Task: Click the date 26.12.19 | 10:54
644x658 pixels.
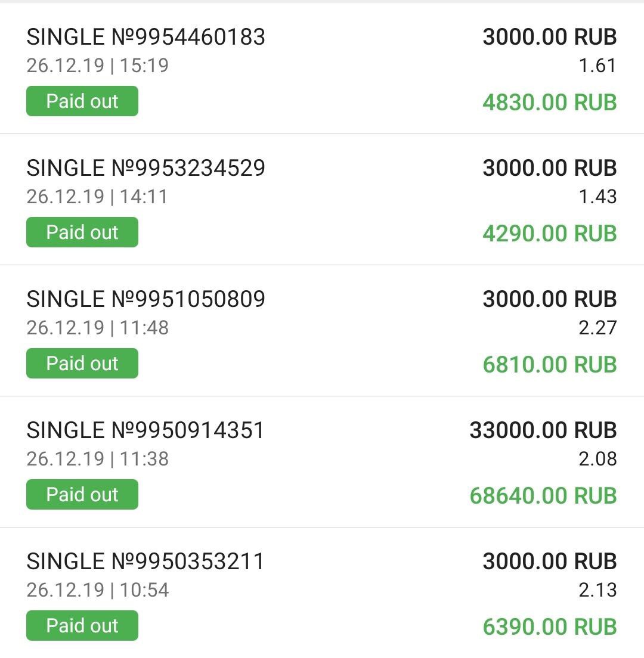Action: [98, 590]
